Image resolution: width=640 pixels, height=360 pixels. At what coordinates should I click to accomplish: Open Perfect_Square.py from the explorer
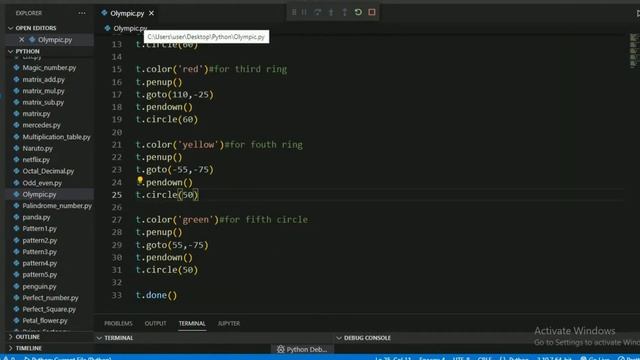49,310
